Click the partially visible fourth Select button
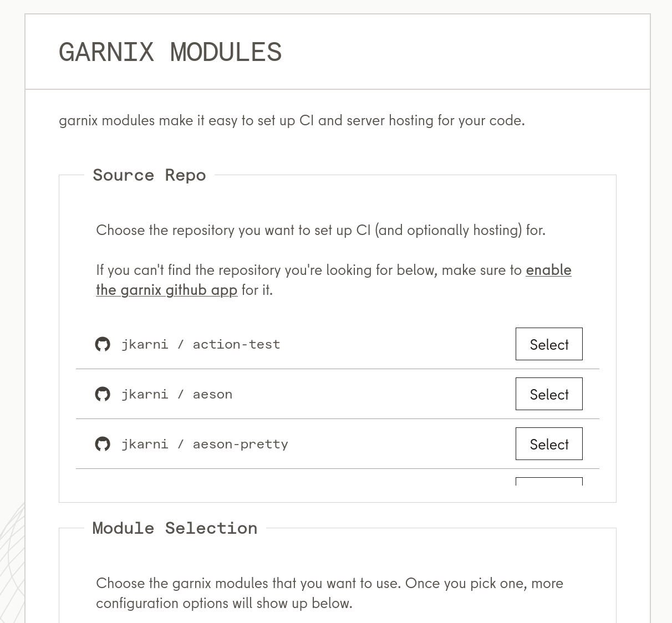Viewport: 672px width, 623px height. (x=549, y=481)
